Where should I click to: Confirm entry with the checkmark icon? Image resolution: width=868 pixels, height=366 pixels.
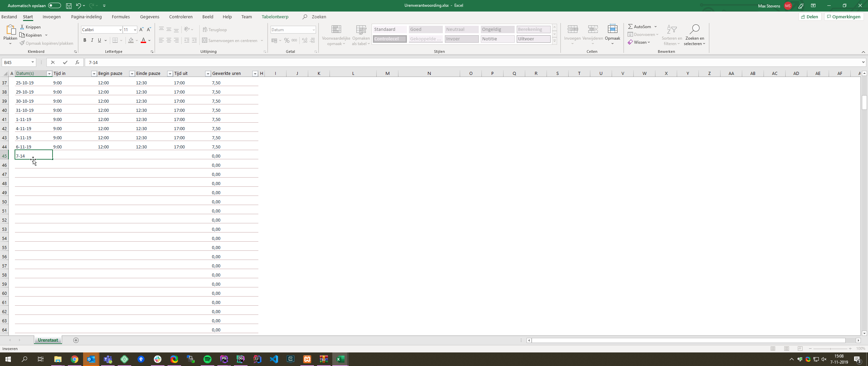pos(65,62)
